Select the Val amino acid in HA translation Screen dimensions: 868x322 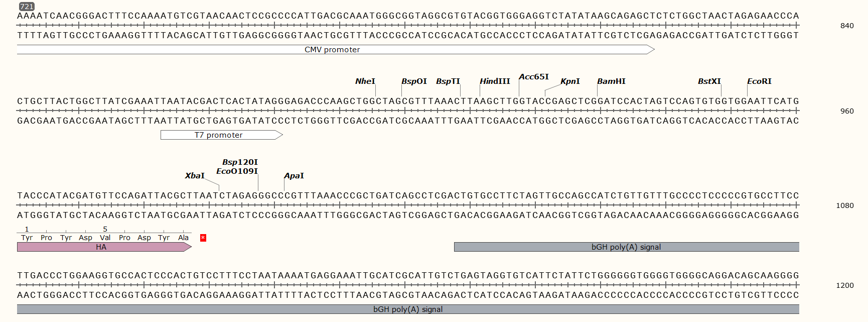(105, 238)
